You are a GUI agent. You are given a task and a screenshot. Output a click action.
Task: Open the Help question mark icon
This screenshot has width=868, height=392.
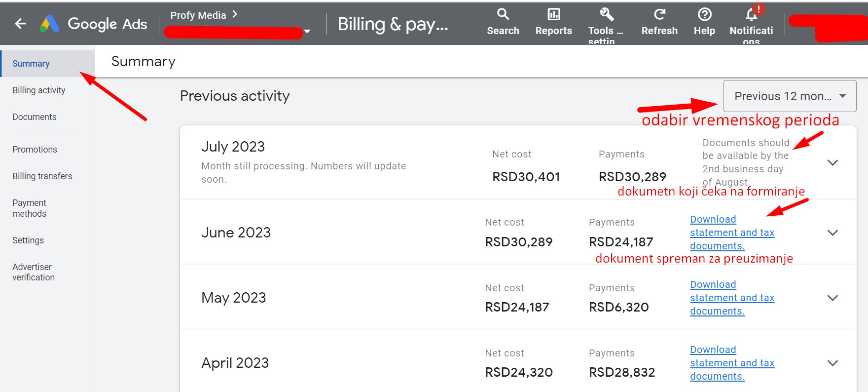(x=704, y=15)
